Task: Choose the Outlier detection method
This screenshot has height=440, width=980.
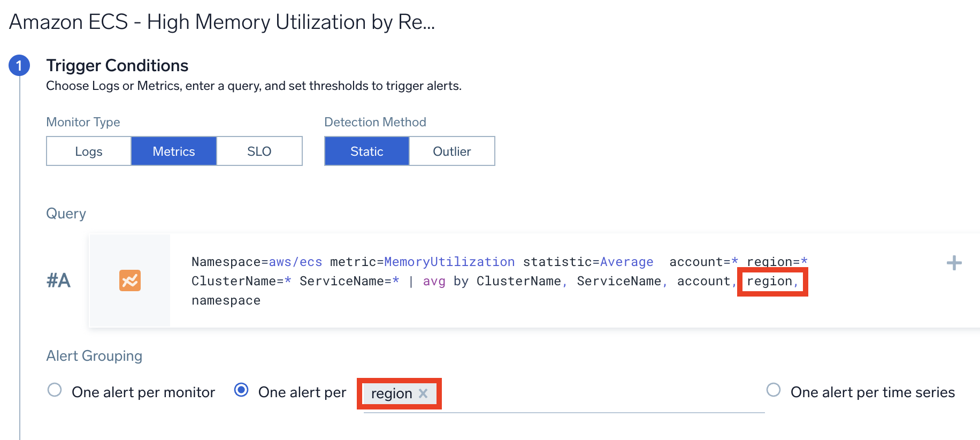Action: pos(452,151)
